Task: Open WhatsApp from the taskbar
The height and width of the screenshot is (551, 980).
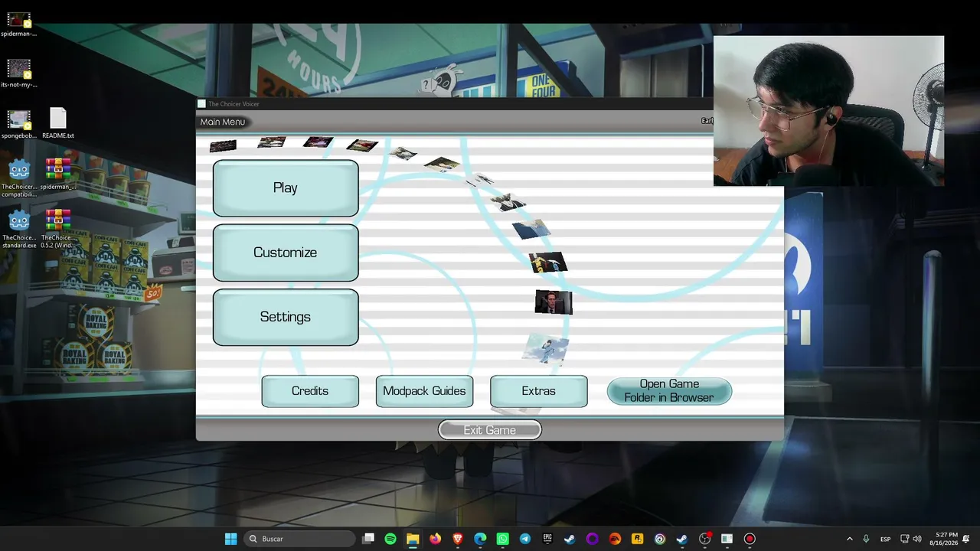Action: [502, 539]
